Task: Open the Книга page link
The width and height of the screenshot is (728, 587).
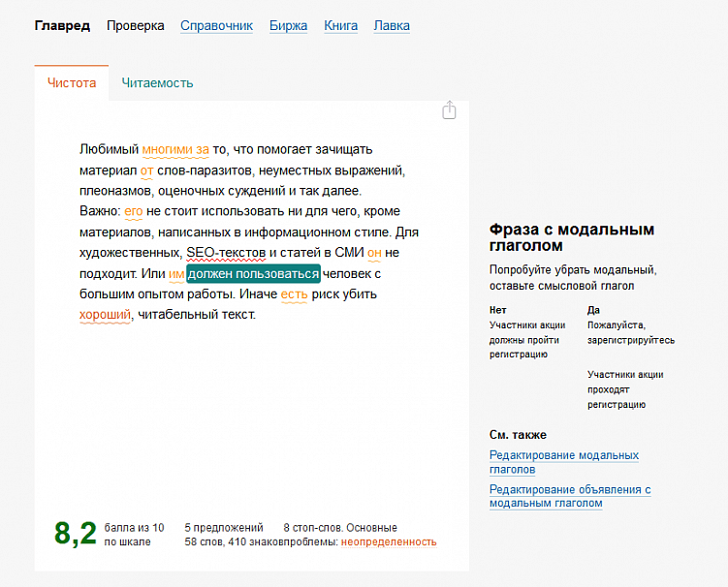Action: (x=340, y=26)
